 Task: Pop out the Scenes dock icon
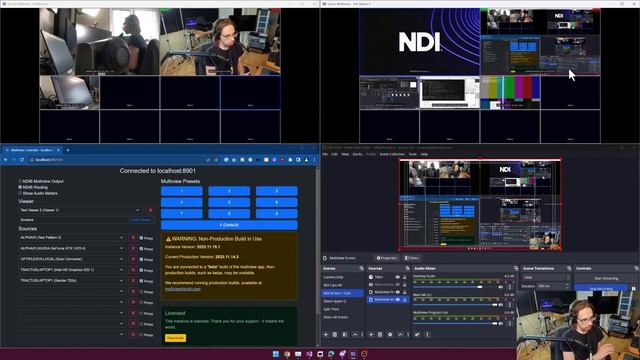tap(362, 269)
